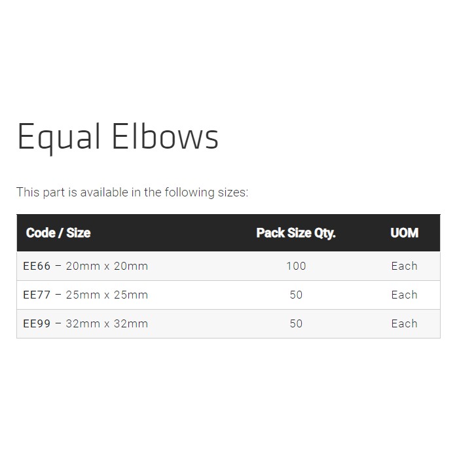
Task: Select the 20mm x 20mm size text
Action: coord(107,266)
